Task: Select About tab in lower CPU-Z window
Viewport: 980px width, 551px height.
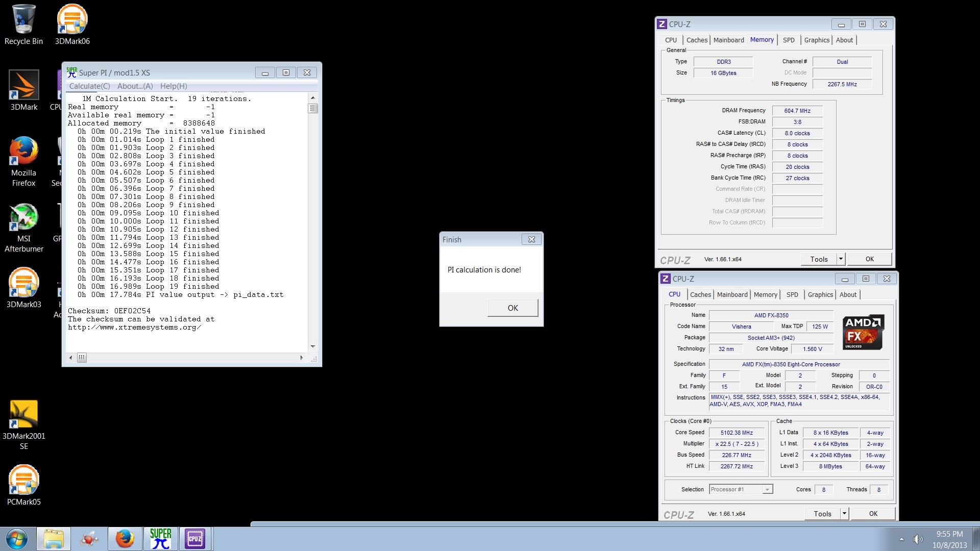Action: point(848,294)
